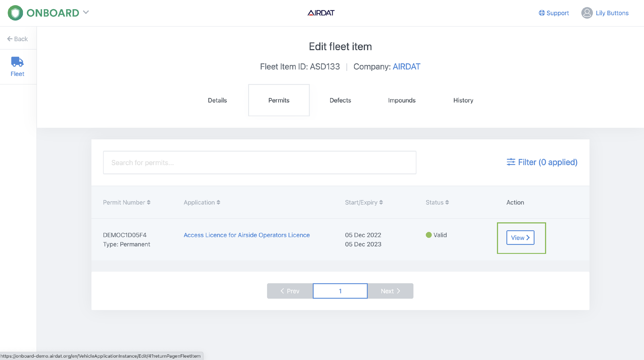Image resolution: width=644 pixels, height=360 pixels.
Task: Go to Next page of permits
Action: 390,291
